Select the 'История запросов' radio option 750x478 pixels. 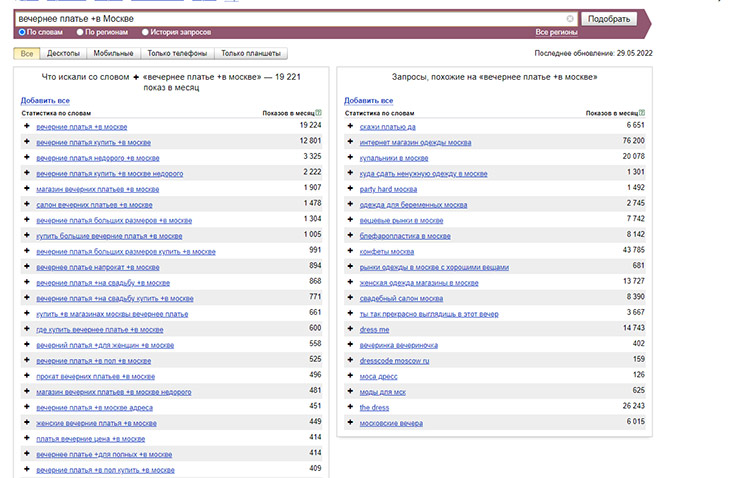coord(145,32)
